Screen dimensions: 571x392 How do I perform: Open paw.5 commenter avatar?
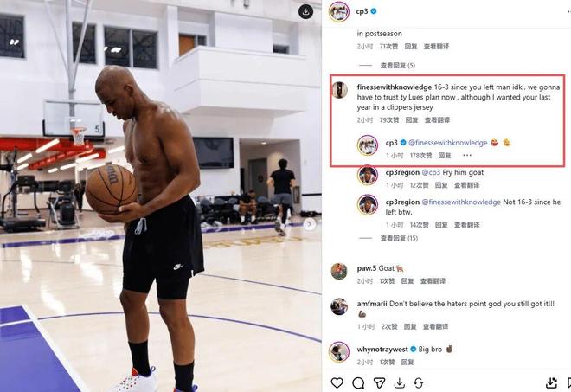coord(339,271)
